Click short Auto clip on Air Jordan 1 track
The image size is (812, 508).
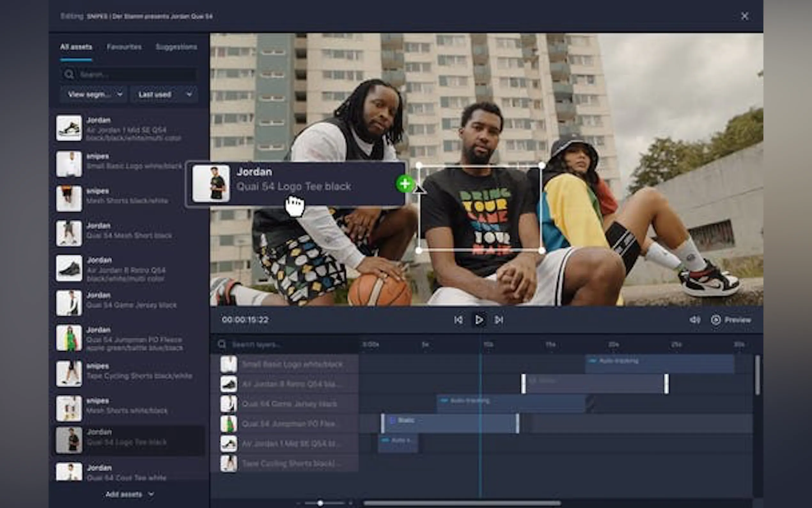[x=398, y=443]
